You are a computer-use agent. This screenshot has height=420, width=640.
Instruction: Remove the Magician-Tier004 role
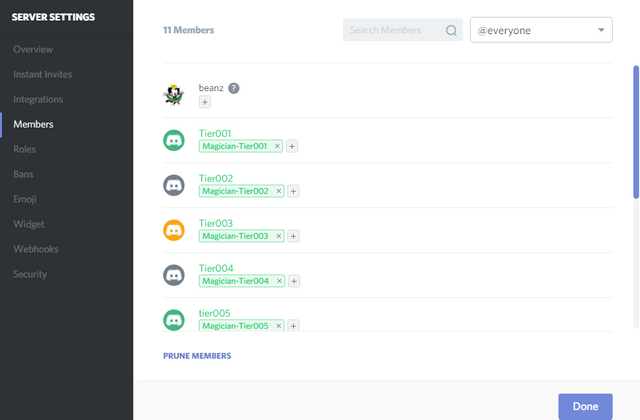point(280,281)
